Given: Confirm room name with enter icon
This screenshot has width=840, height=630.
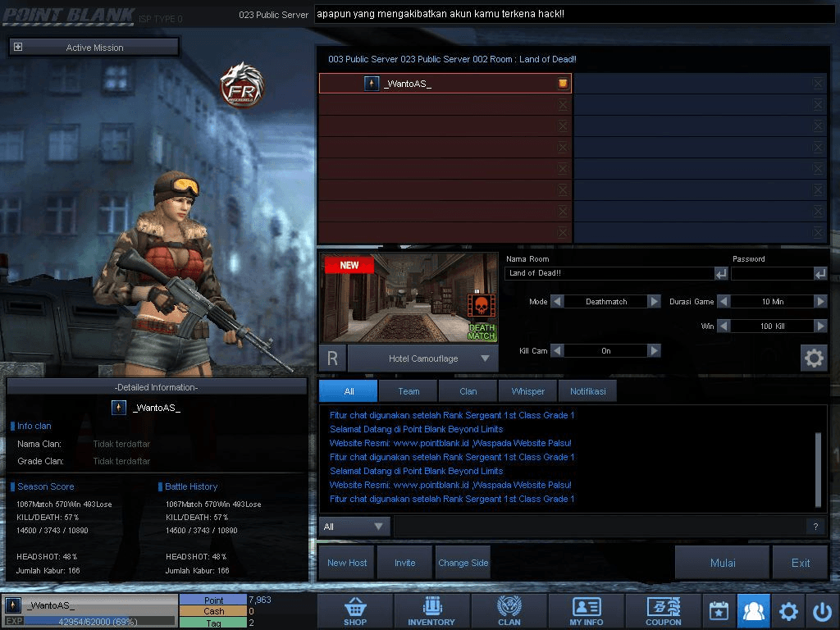Looking at the screenshot, I should tap(721, 274).
